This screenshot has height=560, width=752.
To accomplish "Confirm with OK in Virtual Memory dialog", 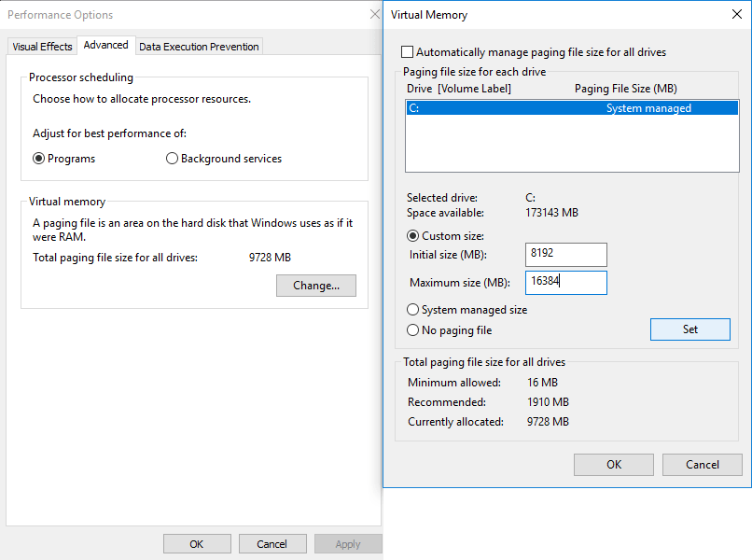I will tap(613, 465).
